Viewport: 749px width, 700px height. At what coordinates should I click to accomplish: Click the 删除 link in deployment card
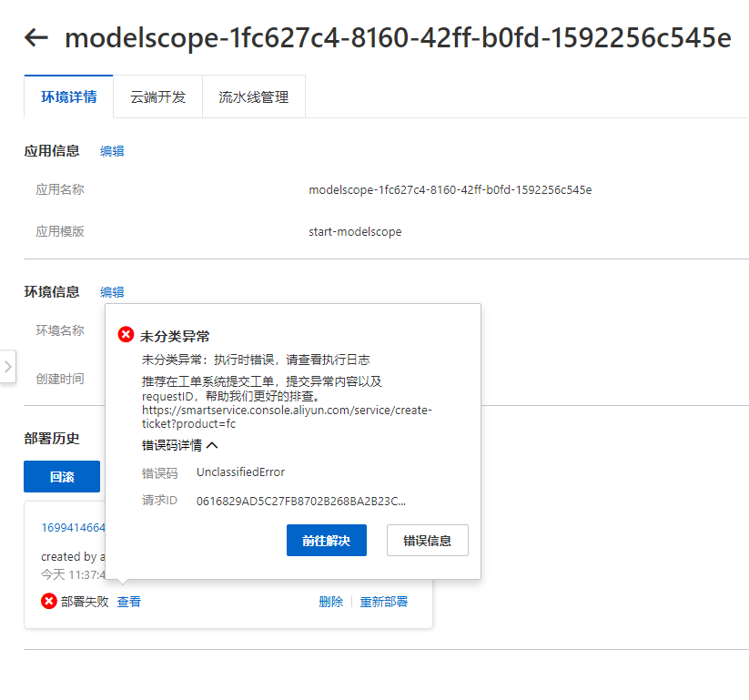(331, 602)
